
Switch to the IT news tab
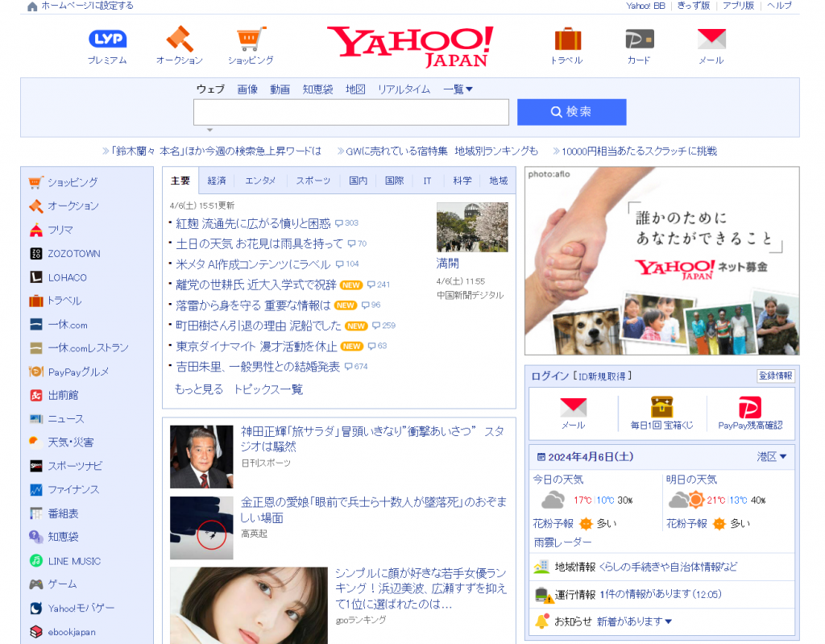coord(427,181)
